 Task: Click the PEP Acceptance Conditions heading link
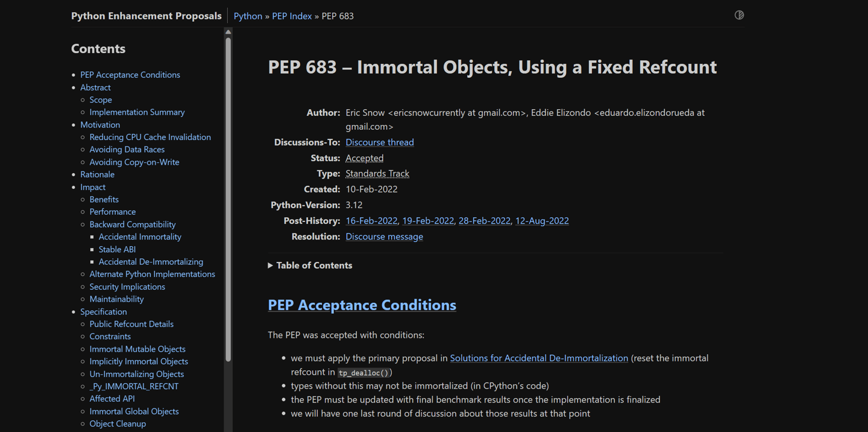pos(362,305)
